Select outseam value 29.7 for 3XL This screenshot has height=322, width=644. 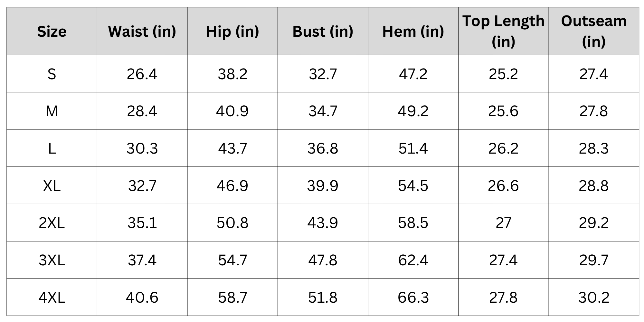point(594,260)
